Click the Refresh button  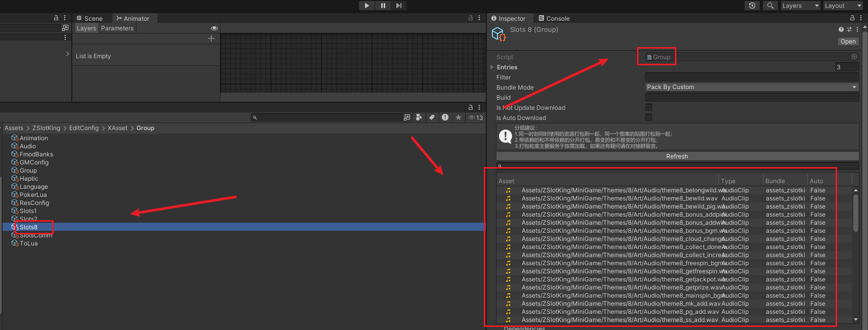677,156
